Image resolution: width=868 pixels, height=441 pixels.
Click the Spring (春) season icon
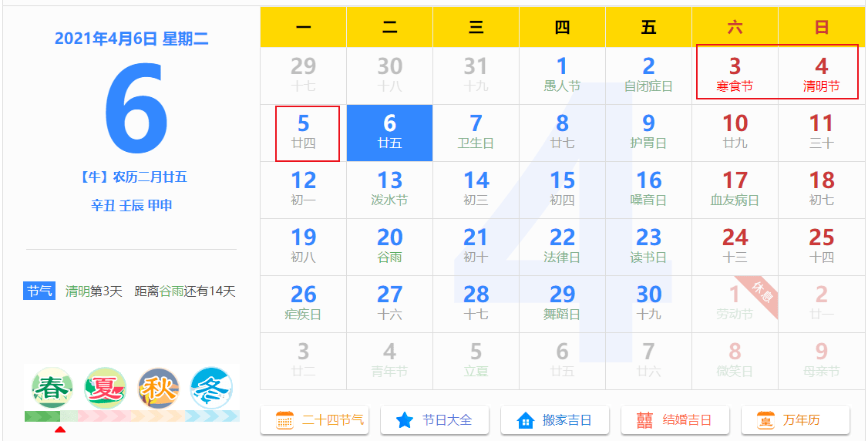52,388
